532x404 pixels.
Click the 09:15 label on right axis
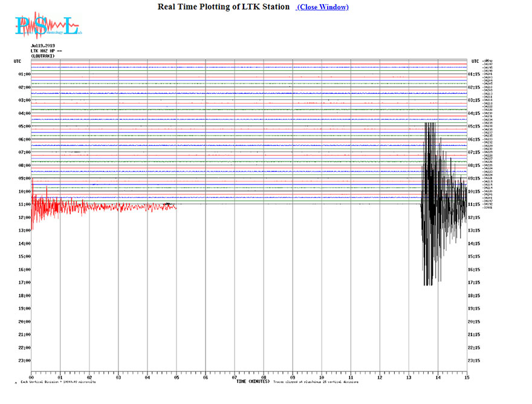(475, 178)
